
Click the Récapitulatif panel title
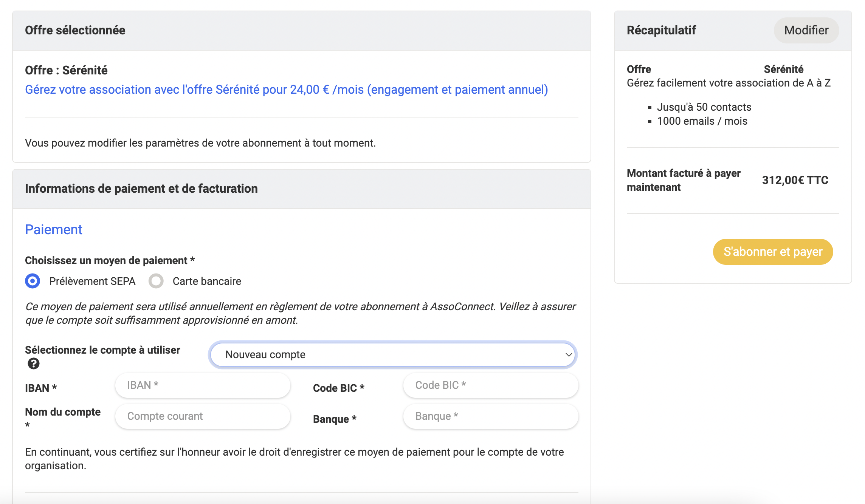pyautogui.click(x=661, y=30)
